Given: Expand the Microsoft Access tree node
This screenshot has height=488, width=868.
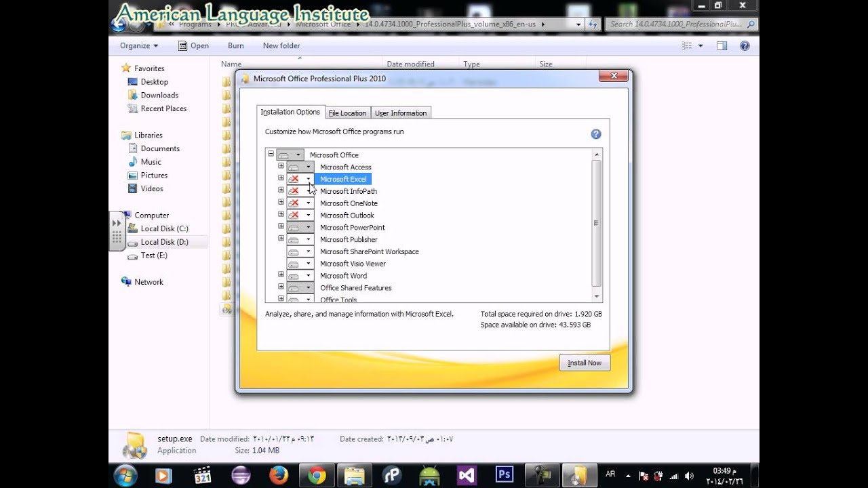Looking at the screenshot, I should [x=281, y=166].
